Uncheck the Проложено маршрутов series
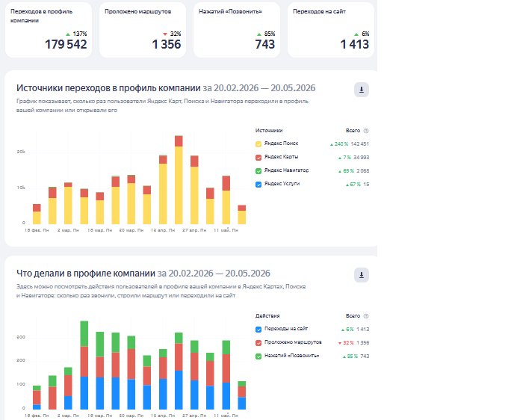Viewport: 508px width, 420px height. tap(258, 343)
